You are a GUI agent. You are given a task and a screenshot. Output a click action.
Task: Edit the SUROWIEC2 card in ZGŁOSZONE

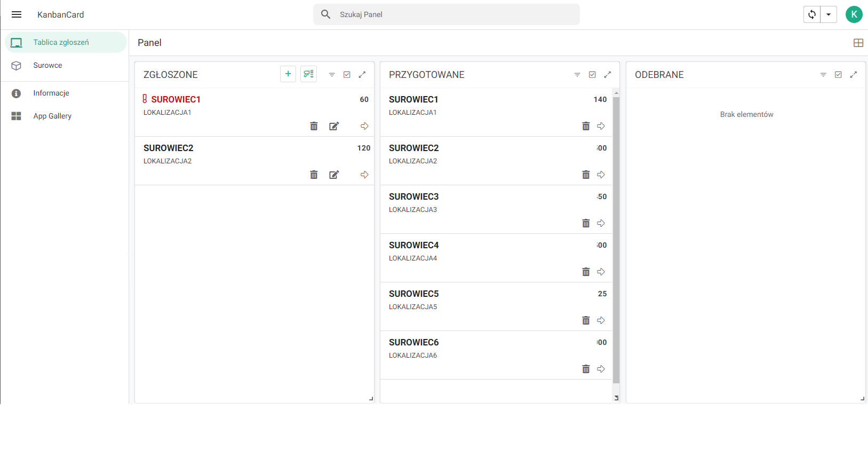(334, 175)
